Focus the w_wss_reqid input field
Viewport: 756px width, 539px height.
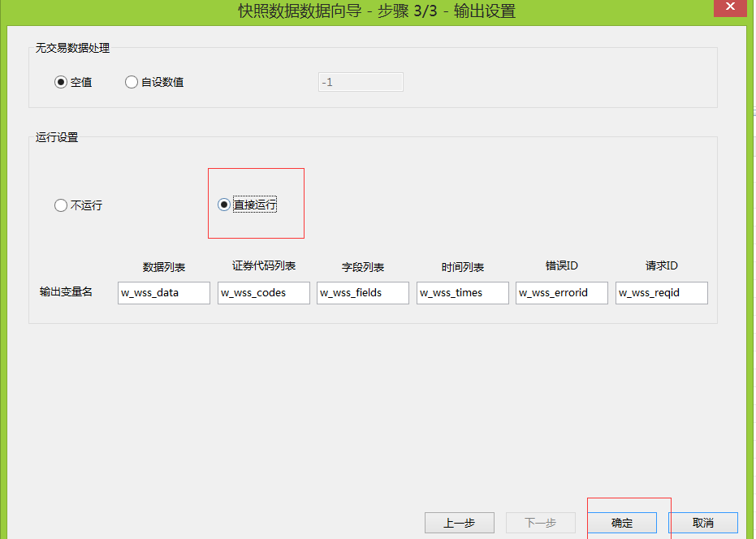(x=661, y=293)
